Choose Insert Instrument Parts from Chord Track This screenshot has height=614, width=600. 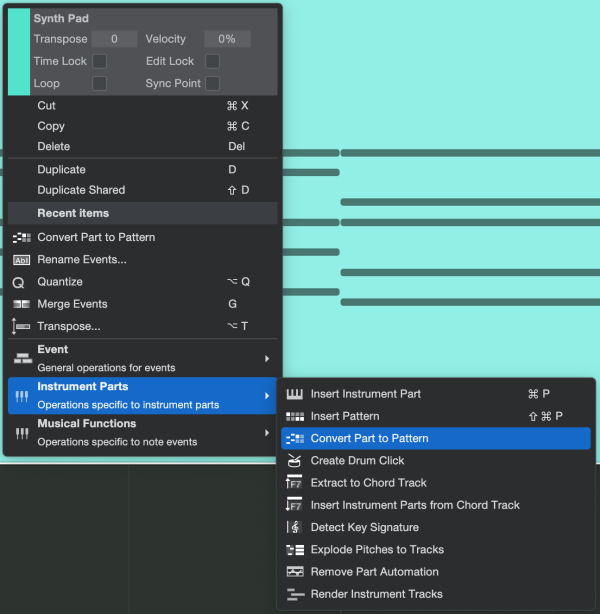[x=436, y=505]
